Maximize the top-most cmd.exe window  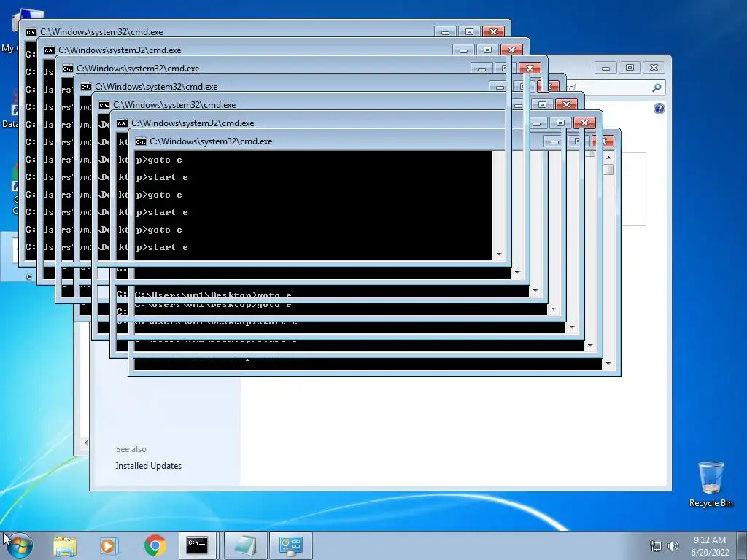(x=469, y=32)
